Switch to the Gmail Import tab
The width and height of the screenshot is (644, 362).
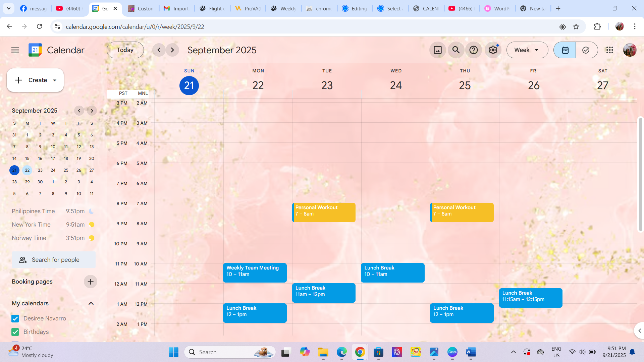tap(176, 8)
